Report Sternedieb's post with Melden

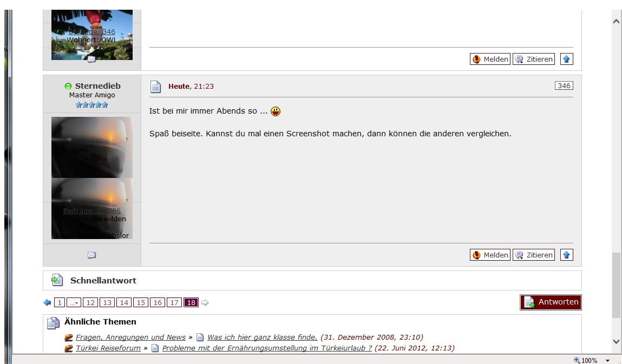[490, 255]
